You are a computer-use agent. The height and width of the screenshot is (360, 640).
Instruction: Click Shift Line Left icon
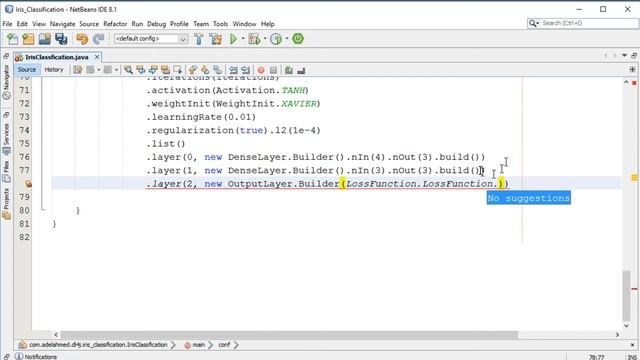233,70
